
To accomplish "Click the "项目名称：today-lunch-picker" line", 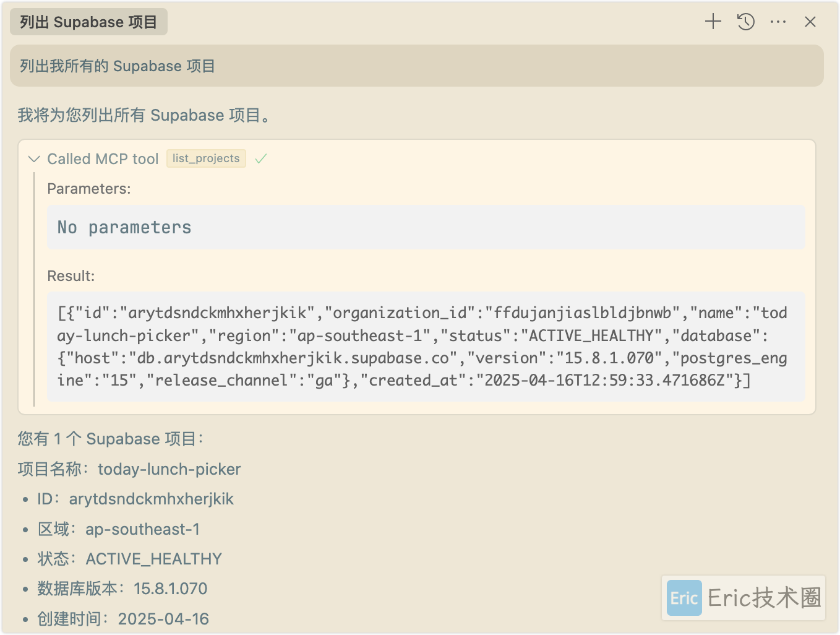I will pos(129,469).
